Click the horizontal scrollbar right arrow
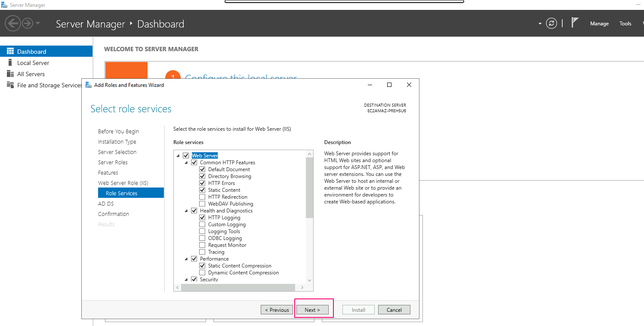 [x=302, y=288]
